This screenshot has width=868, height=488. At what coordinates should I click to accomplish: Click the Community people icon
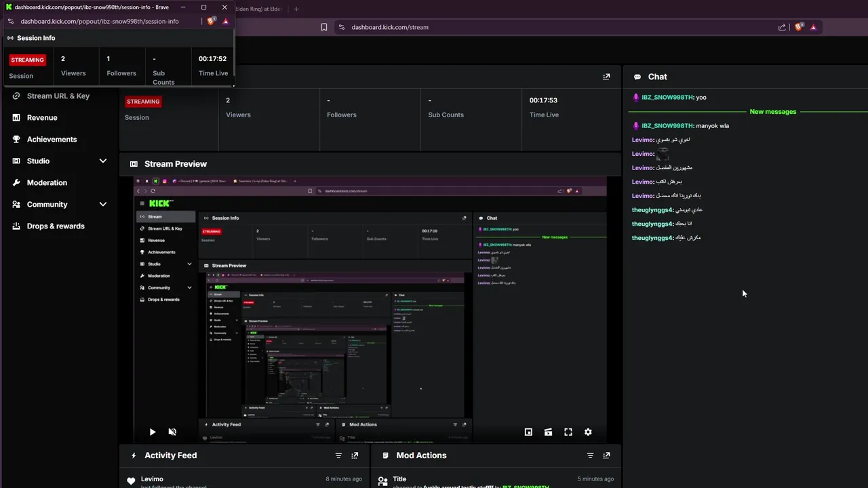(16, 204)
